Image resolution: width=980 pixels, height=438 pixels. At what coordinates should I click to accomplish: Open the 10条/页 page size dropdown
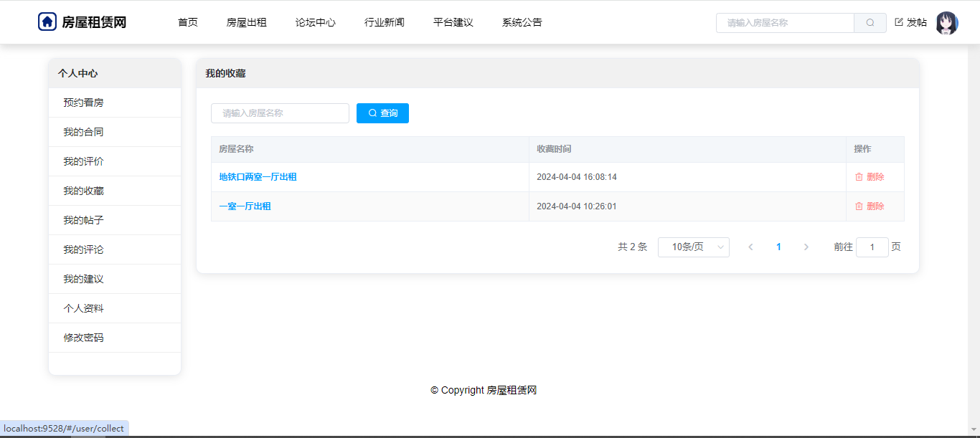(693, 247)
